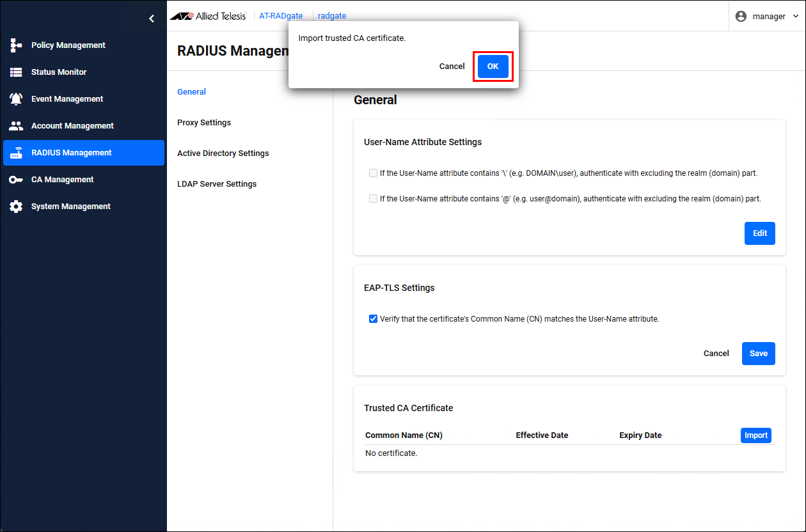Click the Status Monitor list icon
806x532 pixels.
tap(16, 72)
